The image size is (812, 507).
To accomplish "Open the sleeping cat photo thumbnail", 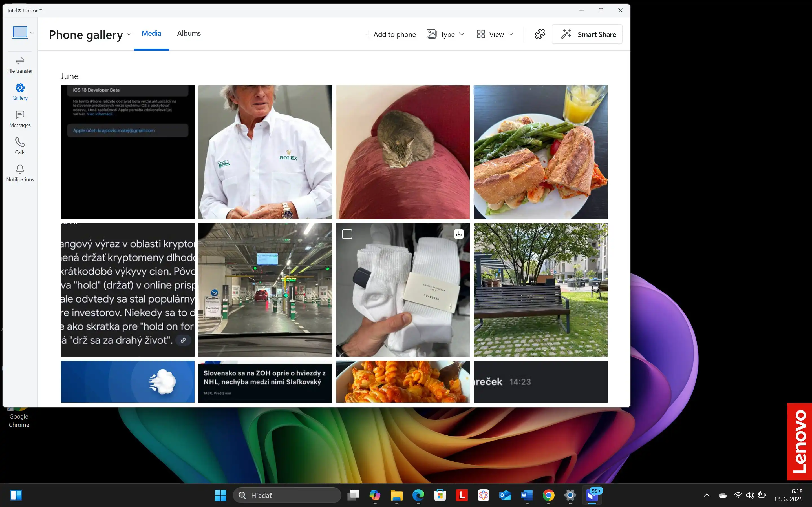I will 402,152.
